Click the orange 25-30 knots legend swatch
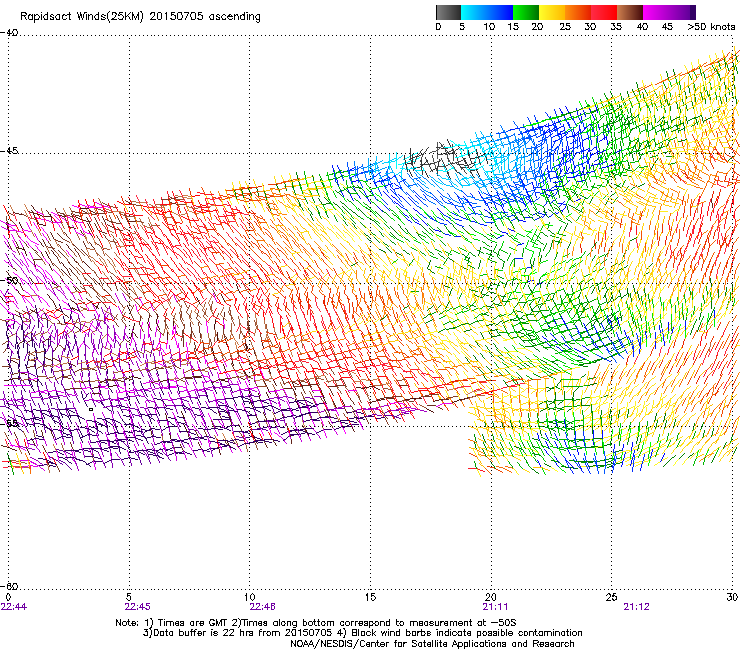Viewport: 740px width, 650px height. [x=578, y=12]
